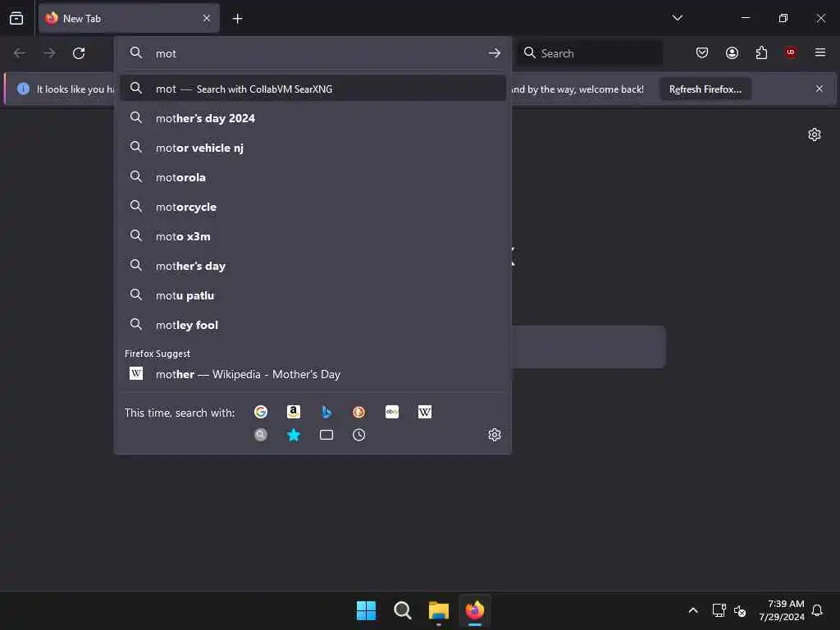The width and height of the screenshot is (840, 630).
Task: Choose suggestion 'motorcycle'
Action: 313,207
